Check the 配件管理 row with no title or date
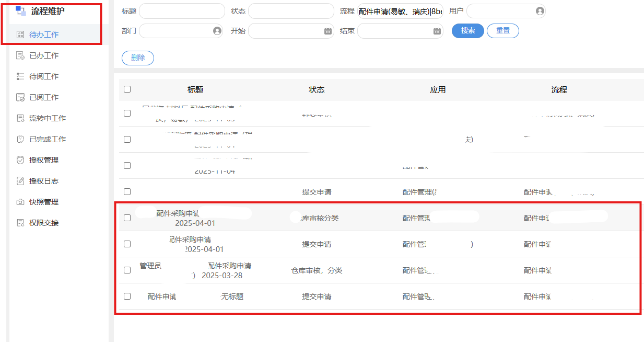644x342 pixels. point(127,191)
